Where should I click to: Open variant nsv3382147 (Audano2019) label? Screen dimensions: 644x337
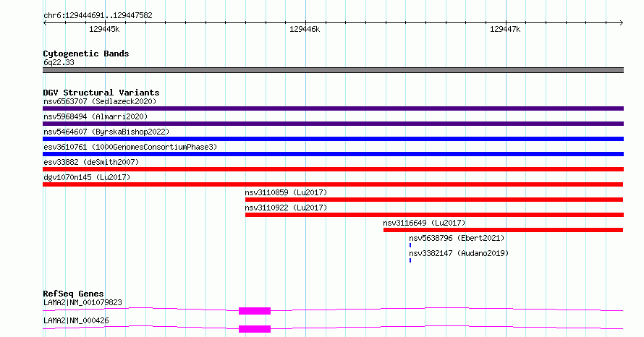[x=459, y=253]
